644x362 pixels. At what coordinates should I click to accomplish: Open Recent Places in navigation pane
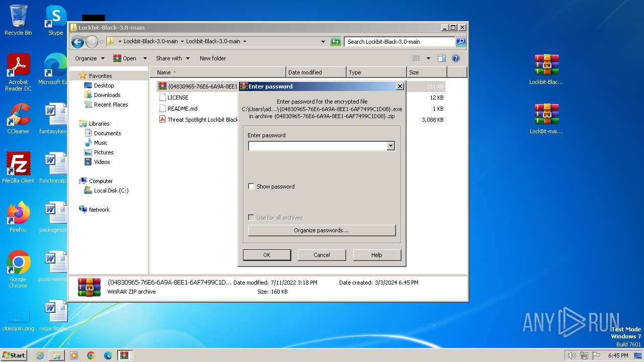(111, 105)
